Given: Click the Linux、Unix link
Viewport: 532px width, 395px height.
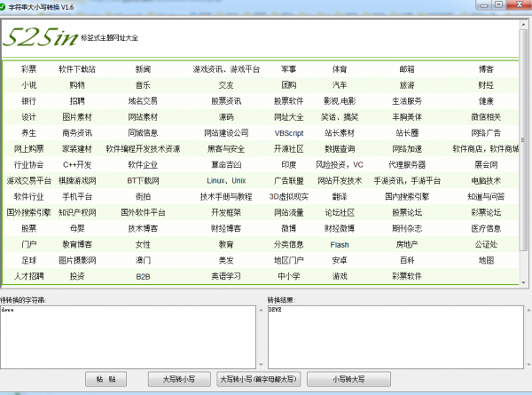Looking at the screenshot, I should coord(226,180).
